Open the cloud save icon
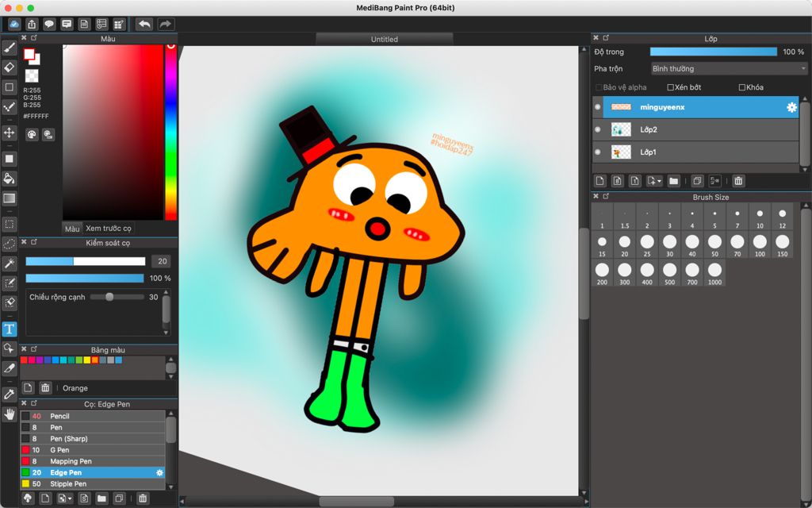Viewport: 812px width, 508px height. click(14, 24)
